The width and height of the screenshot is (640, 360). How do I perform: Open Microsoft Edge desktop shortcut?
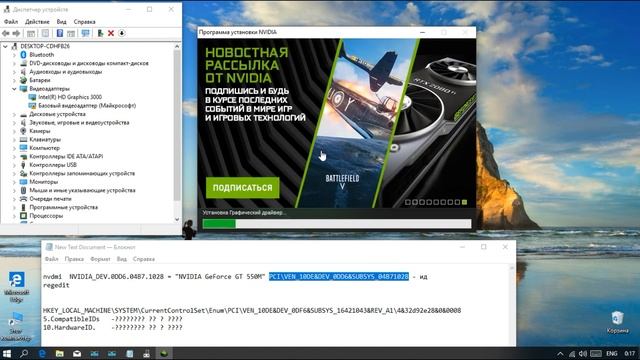pos(16,287)
